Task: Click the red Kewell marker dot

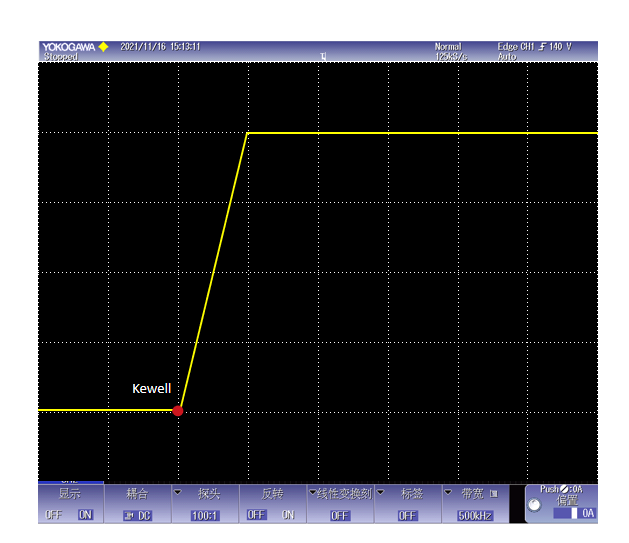Action: pyautogui.click(x=178, y=411)
